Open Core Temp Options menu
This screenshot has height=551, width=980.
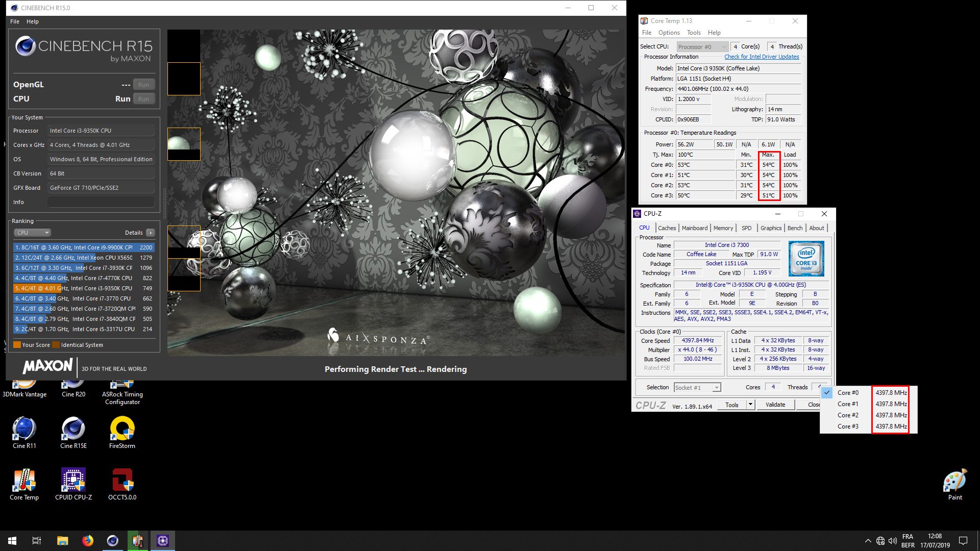click(669, 33)
